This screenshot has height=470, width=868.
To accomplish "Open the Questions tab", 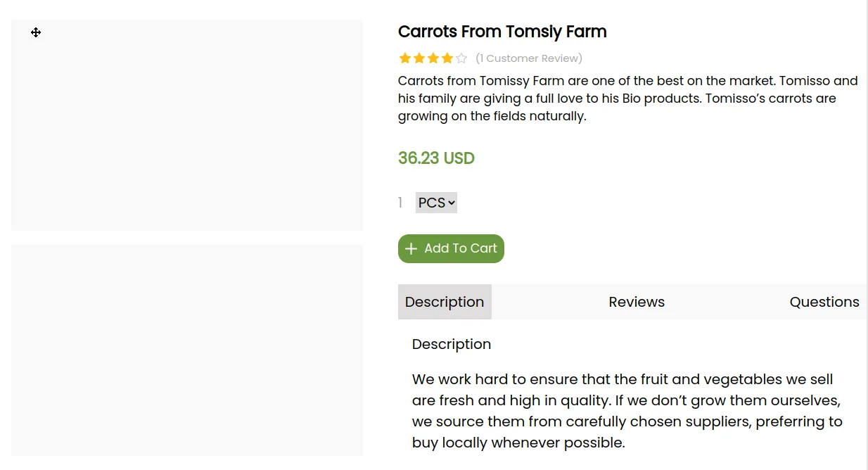I will [824, 302].
